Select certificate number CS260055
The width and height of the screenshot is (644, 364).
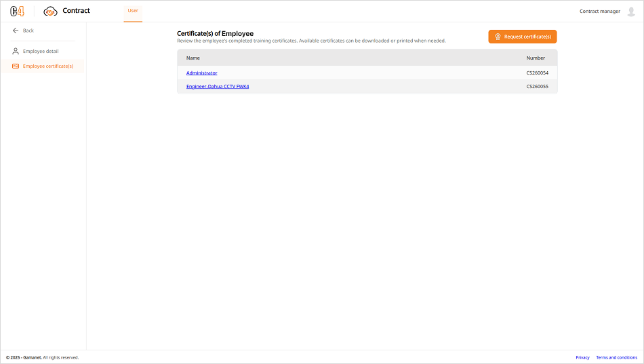point(537,86)
